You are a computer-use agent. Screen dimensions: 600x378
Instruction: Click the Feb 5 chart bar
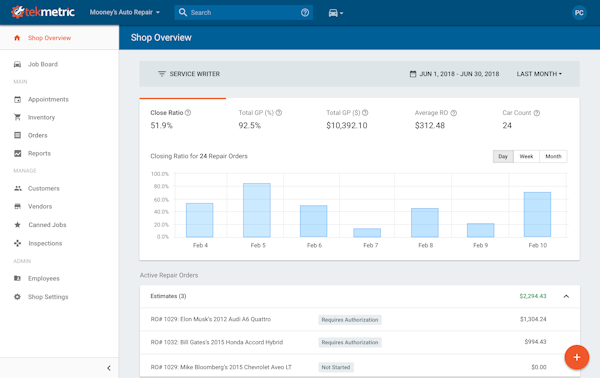257,210
